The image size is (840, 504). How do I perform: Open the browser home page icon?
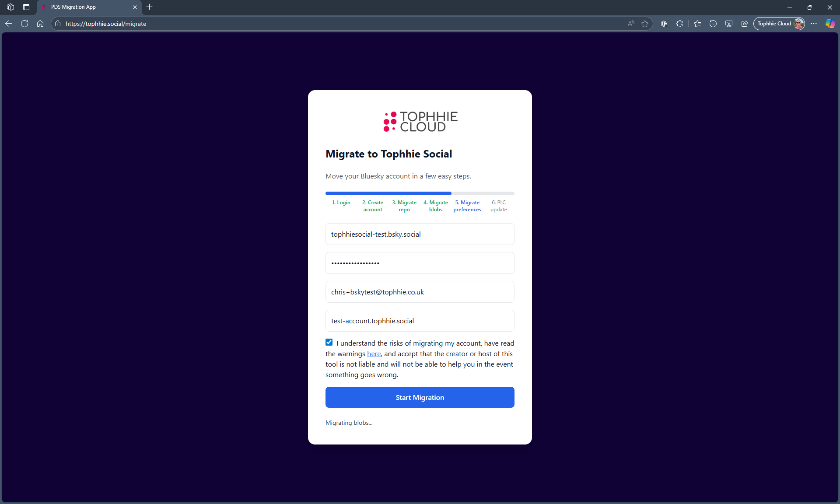pos(40,24)
